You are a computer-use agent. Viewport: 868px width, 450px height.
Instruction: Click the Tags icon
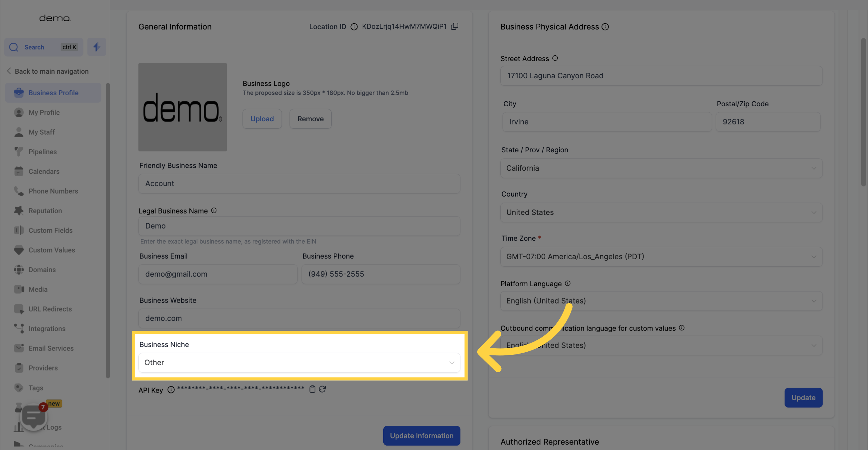(19, 388)
